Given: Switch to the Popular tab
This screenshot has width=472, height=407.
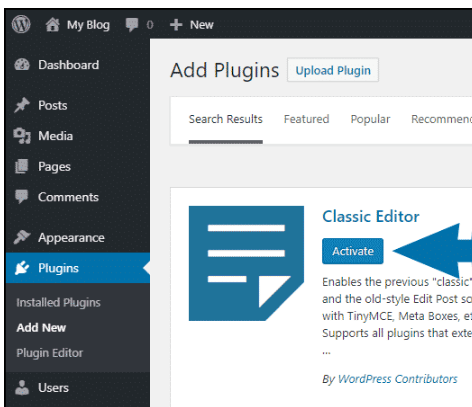Looking at the screenshot, I should [x=370, y=119].
